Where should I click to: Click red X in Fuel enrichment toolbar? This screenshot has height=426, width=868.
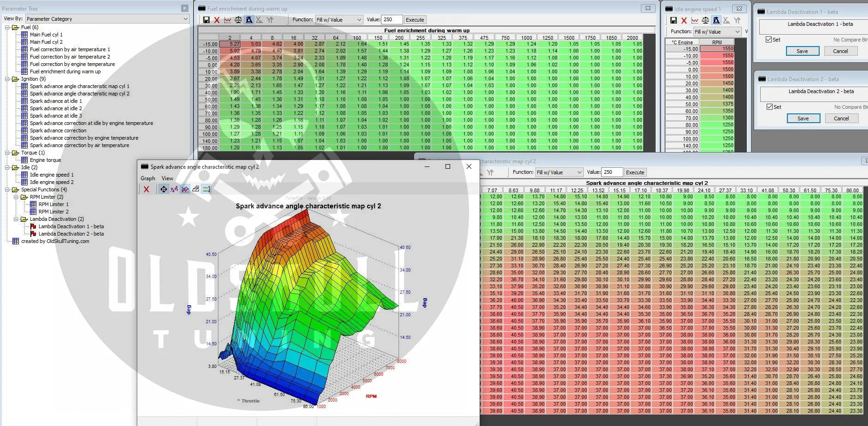[217, 20]
